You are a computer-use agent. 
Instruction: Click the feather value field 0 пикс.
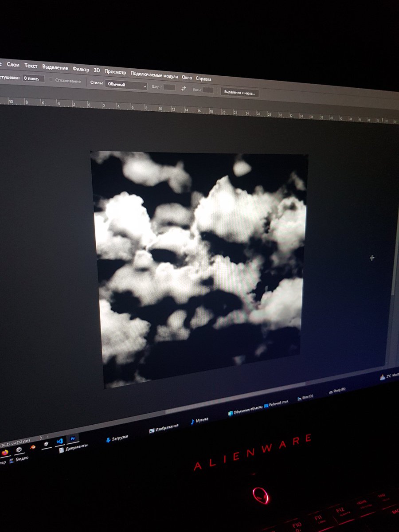[34, 78]
